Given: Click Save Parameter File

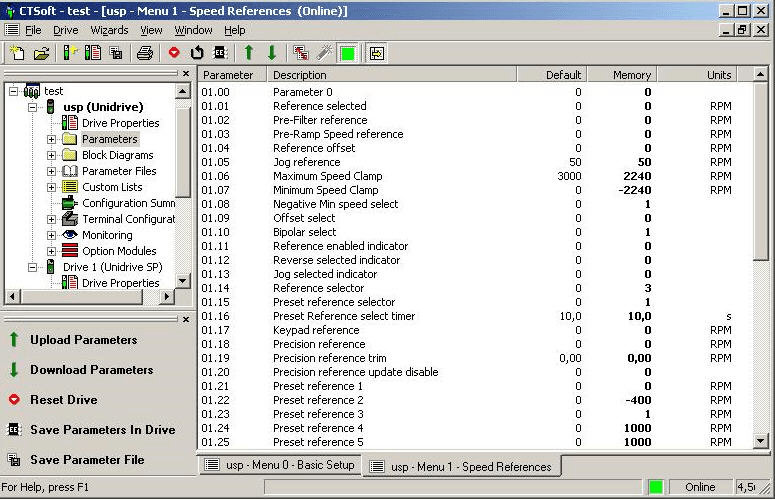Looking at the screenshot, I should point(87,460).
